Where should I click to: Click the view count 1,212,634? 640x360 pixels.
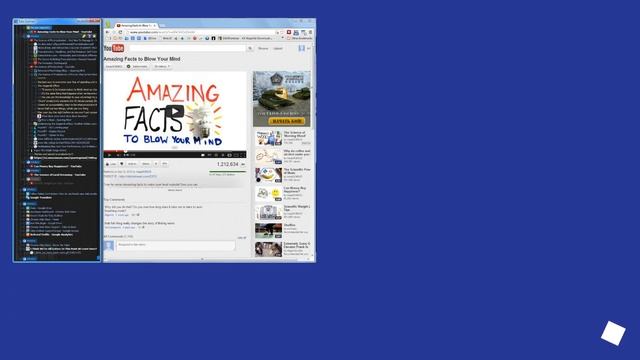[x=227, y=164]
